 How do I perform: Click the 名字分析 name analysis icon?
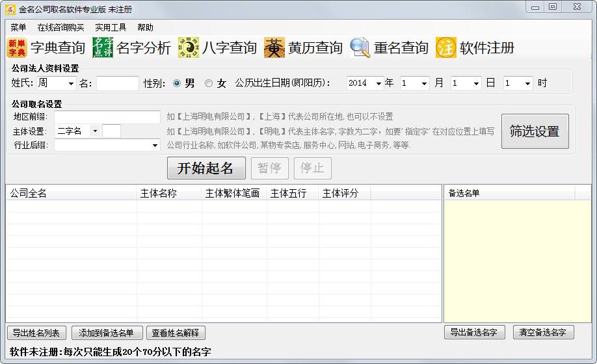(x=103, y=48)
